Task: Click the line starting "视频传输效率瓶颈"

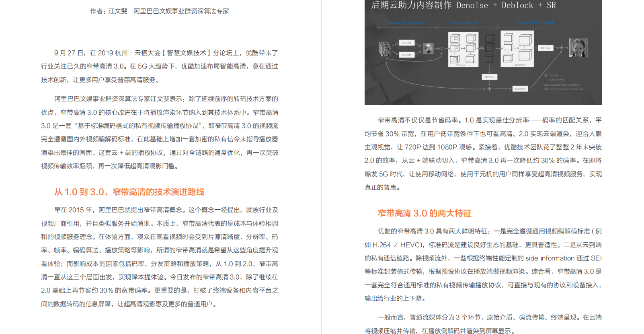Action: (x=110, y=166)
